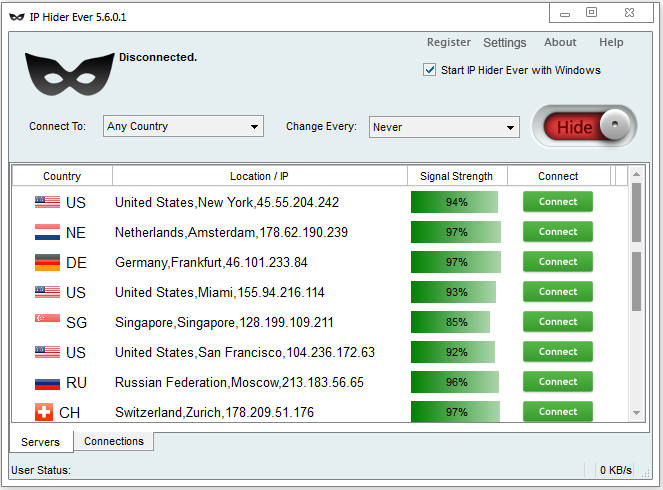This screenshot has height=490, width=663.
Task: Click the Netherlands flag icon
Action: pos(47,232)
